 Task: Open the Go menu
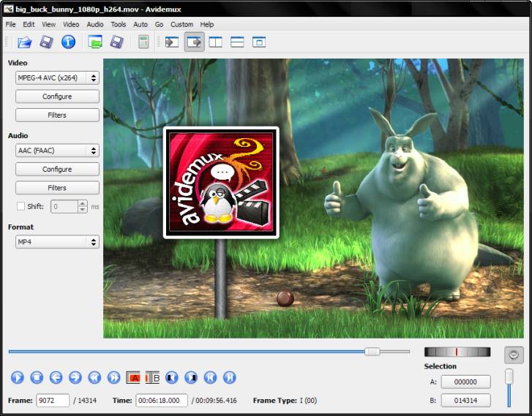click(159, 24)
